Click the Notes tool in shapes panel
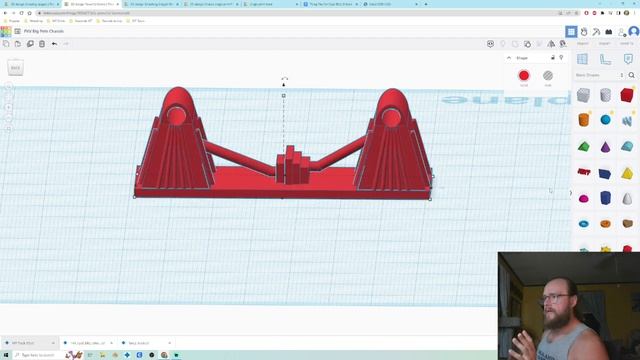Viewport: 640px width, 360px height. coord(628,59)
